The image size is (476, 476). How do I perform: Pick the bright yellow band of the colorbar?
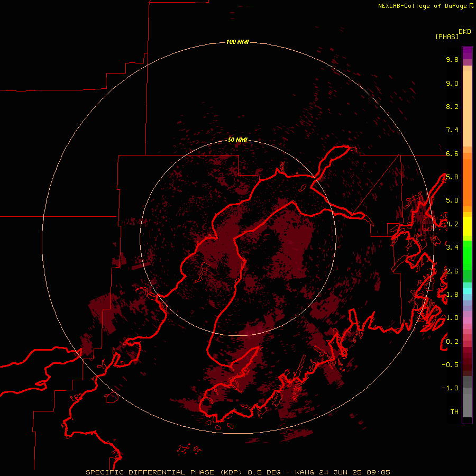pos(467,226)
